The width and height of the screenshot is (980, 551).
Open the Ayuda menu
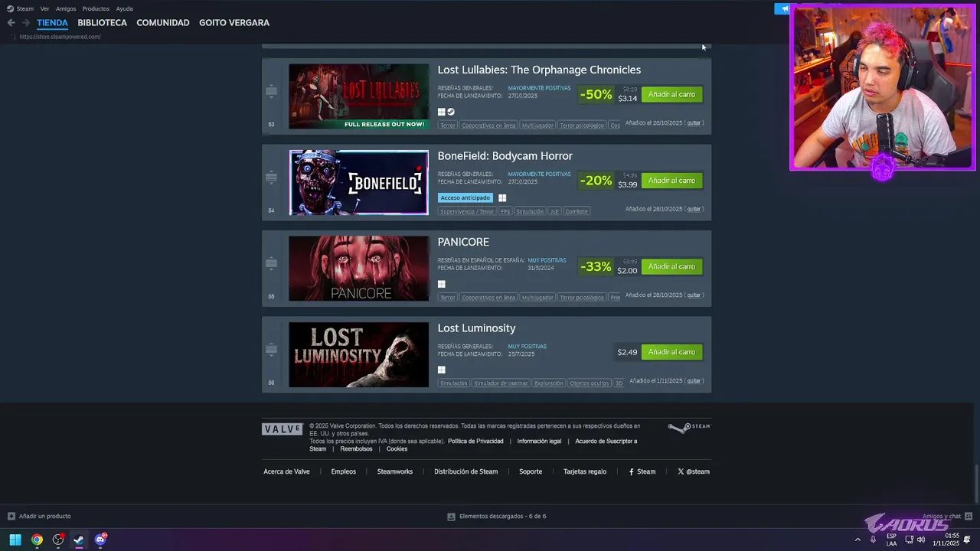(124, 8)
